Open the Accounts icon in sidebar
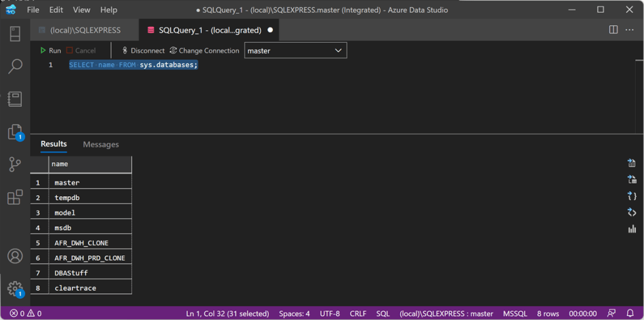 pyautogui.click(x=15, y=257)
